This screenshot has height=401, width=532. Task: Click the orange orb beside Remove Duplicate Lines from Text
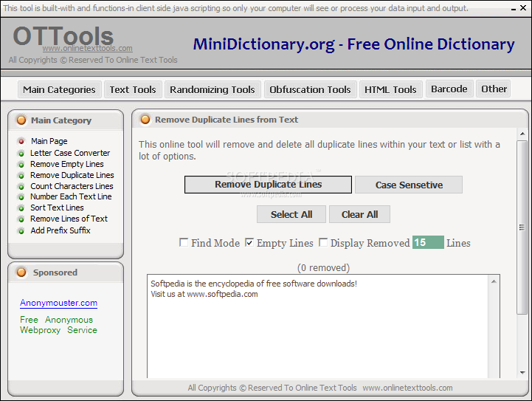pos(145,120)
